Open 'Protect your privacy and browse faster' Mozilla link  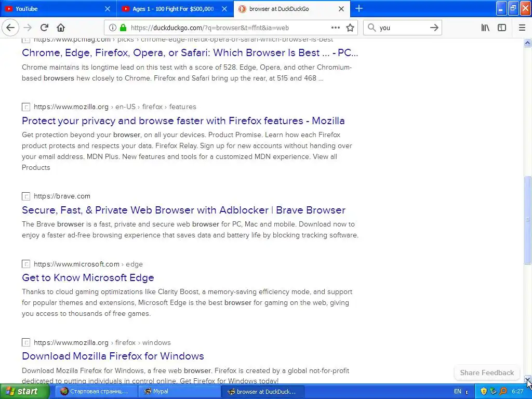tap(183, 121)
